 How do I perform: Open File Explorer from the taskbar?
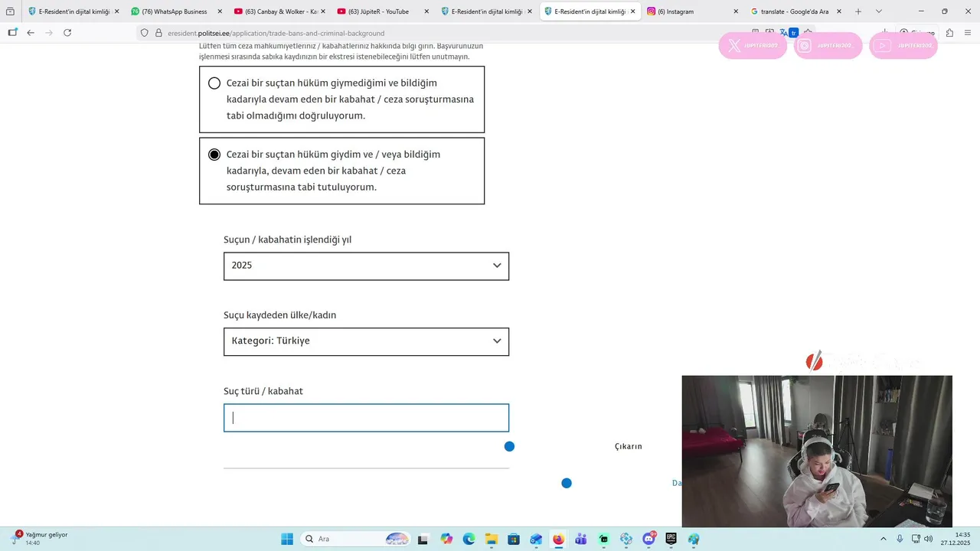(x=491, y=539)
